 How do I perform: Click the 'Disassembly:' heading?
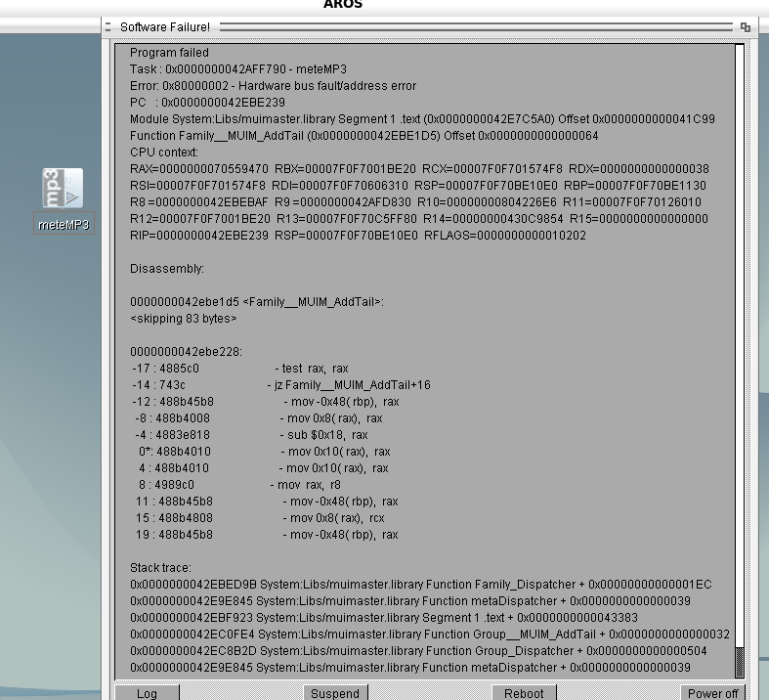point(167,269)
